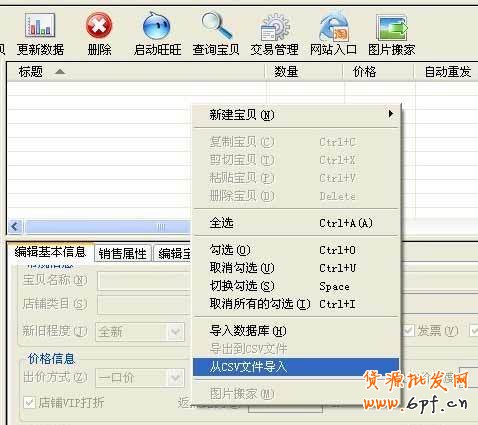Toggle the 店铺VIP打折 checkbox
This screenshot has width=478, height=425.
29,402
